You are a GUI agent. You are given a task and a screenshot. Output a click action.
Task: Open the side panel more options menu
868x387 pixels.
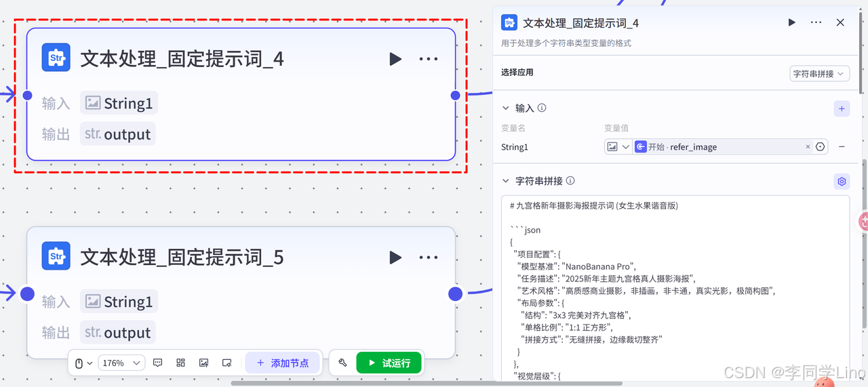tap(816, 22)
